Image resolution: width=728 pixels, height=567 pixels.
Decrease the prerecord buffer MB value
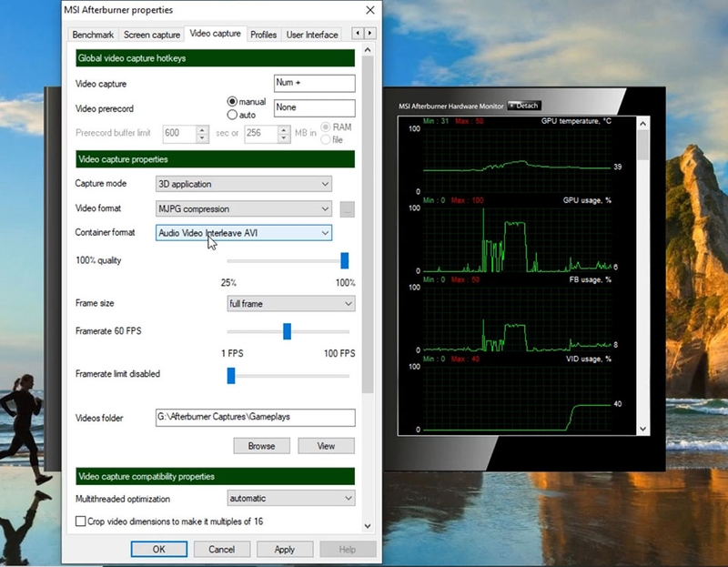284,138
